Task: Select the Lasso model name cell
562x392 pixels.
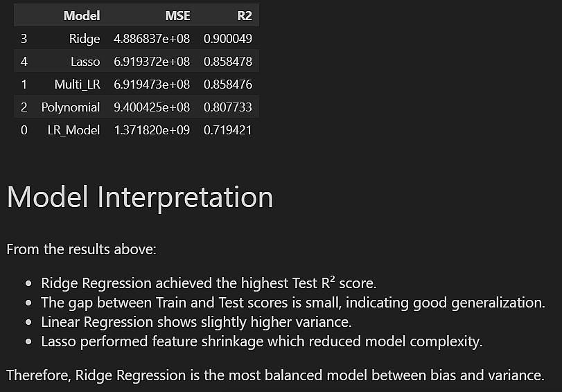Action: tap(85, 62)
